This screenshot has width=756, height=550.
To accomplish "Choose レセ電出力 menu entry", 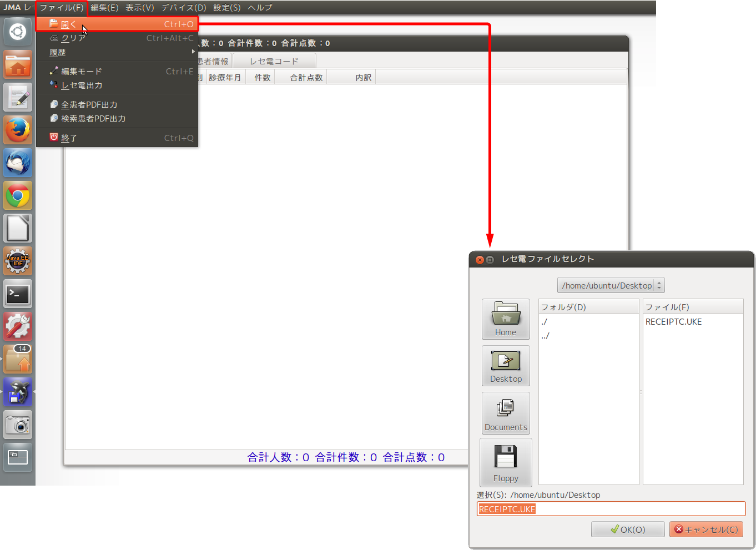I will tap(117, 85).
